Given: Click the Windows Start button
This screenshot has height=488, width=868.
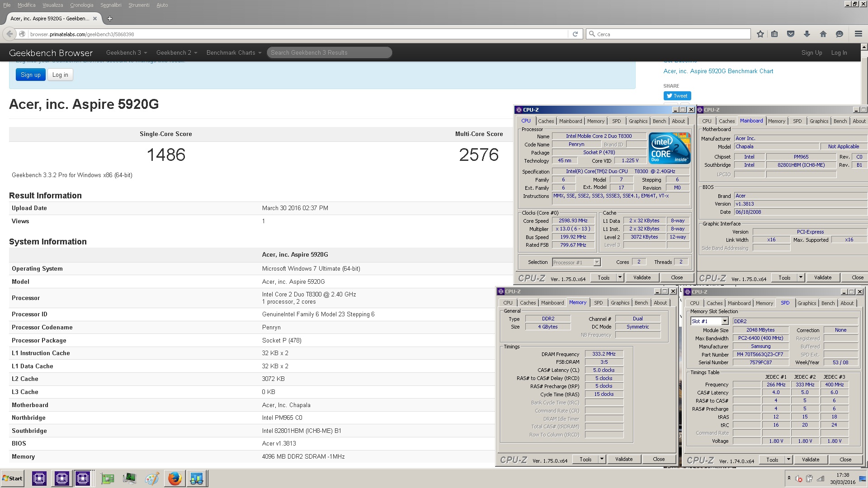Looking at the screenshot, I should pos(13,479).
